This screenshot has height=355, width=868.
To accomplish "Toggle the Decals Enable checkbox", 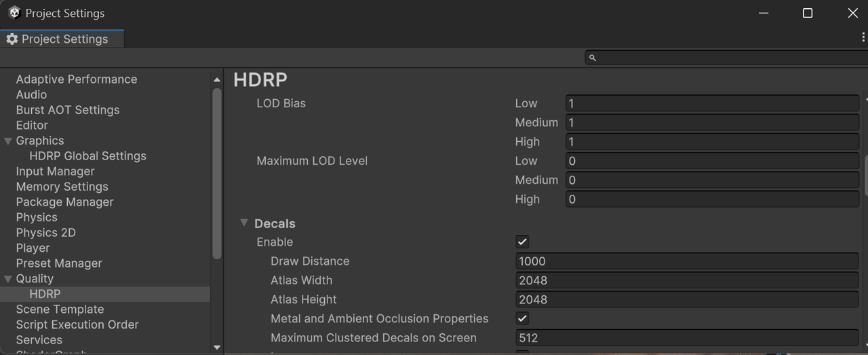I will tap(522, 242).
